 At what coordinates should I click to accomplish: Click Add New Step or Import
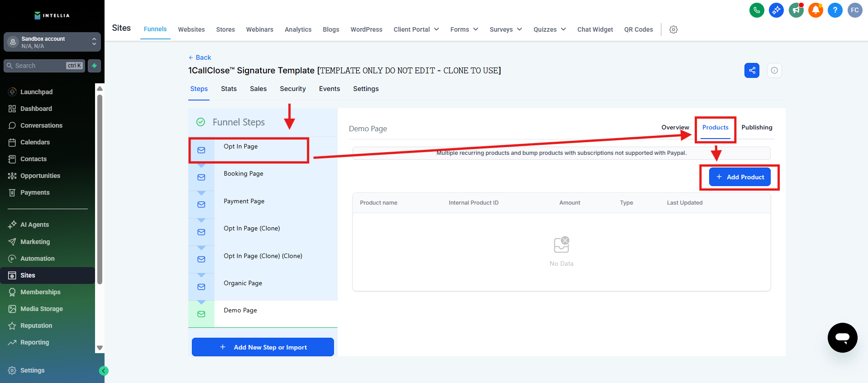point(262,347)
